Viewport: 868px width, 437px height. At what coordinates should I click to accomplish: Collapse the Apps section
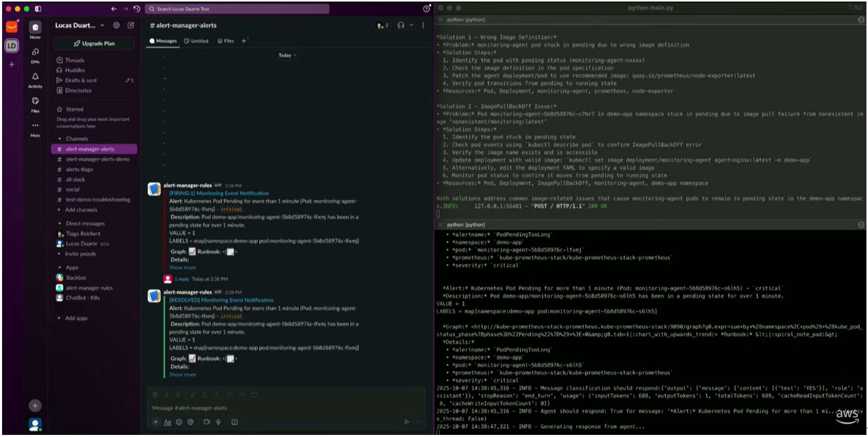pos(60,267)
